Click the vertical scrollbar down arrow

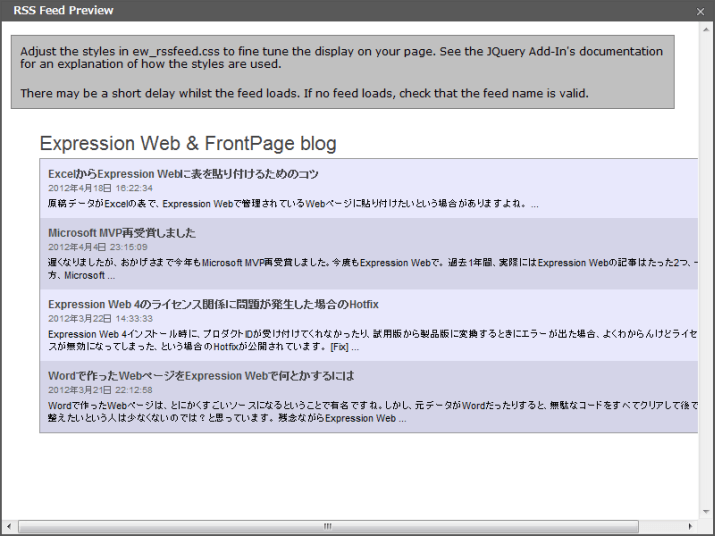pos(706,512)
